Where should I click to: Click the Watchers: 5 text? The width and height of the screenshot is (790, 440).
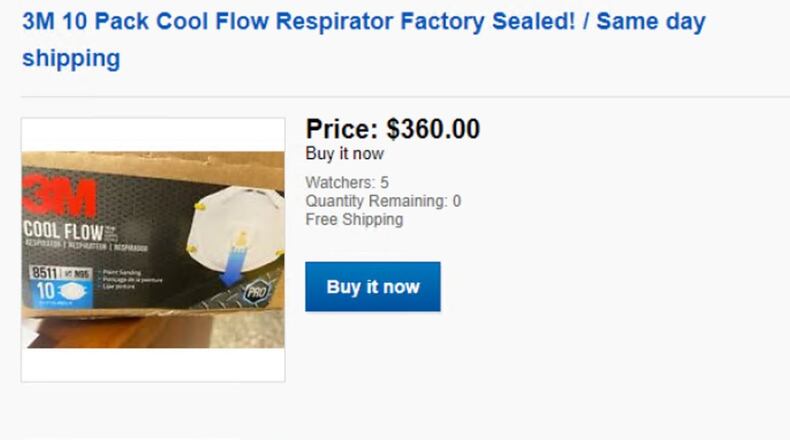tap(347, 183)
